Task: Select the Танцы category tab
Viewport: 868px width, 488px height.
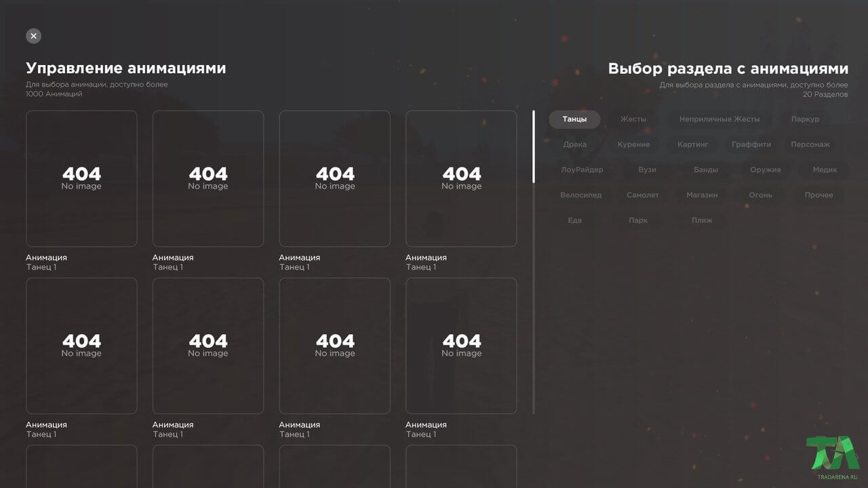Action: tap(574, 119)
